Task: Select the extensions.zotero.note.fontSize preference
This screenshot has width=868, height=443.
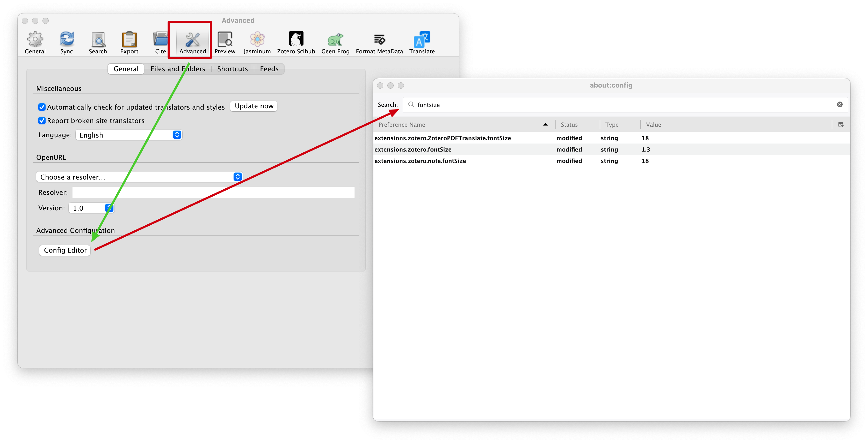Action: [x=611, y=161]
